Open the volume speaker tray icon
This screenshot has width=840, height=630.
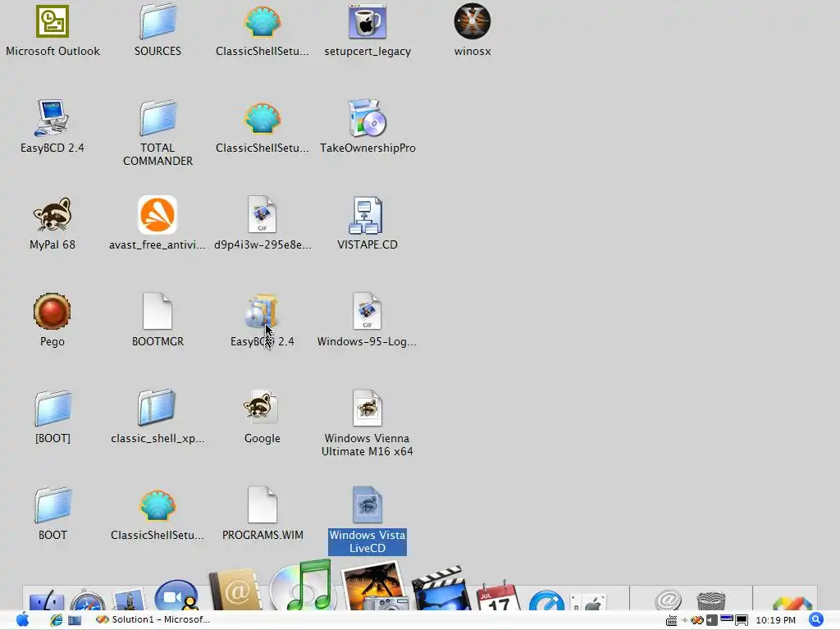point(712,620)
